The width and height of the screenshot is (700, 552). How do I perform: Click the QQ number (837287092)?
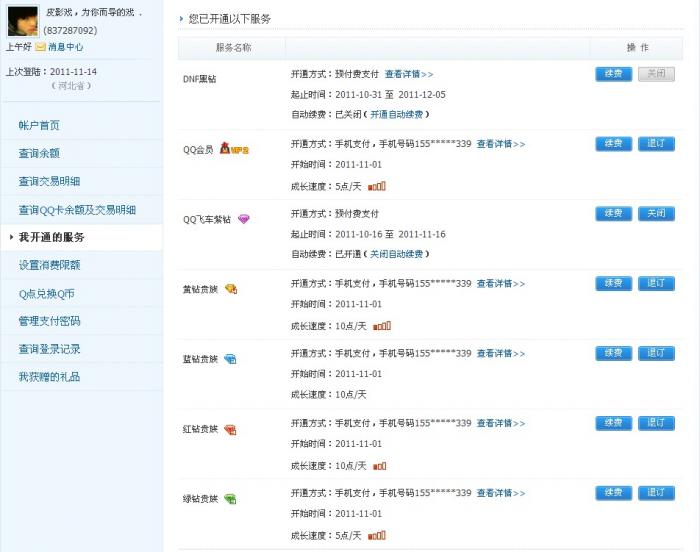coord(70,30)
